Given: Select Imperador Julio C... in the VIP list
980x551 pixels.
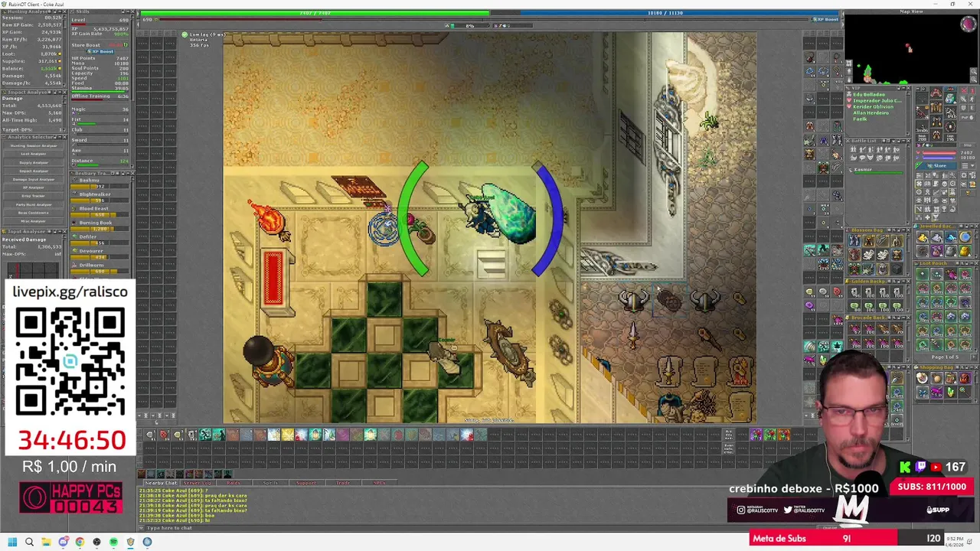Looking at the screenshot, I should click(x=877, y=101).
